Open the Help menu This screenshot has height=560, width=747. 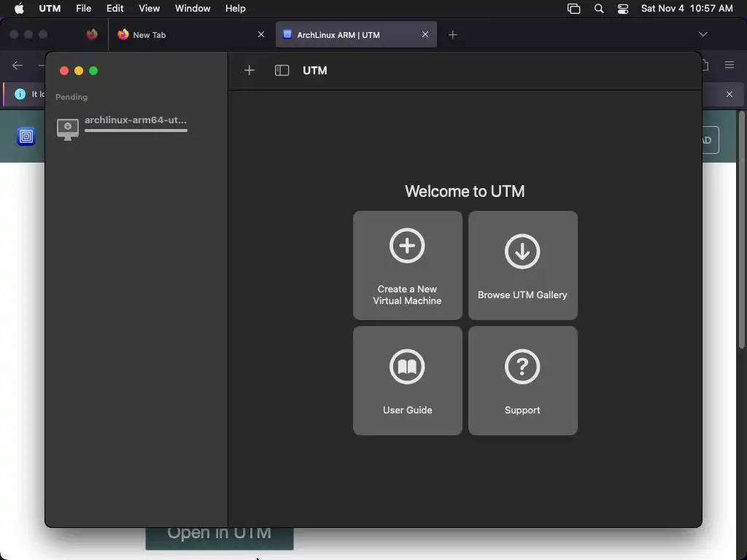click(236, 9)
